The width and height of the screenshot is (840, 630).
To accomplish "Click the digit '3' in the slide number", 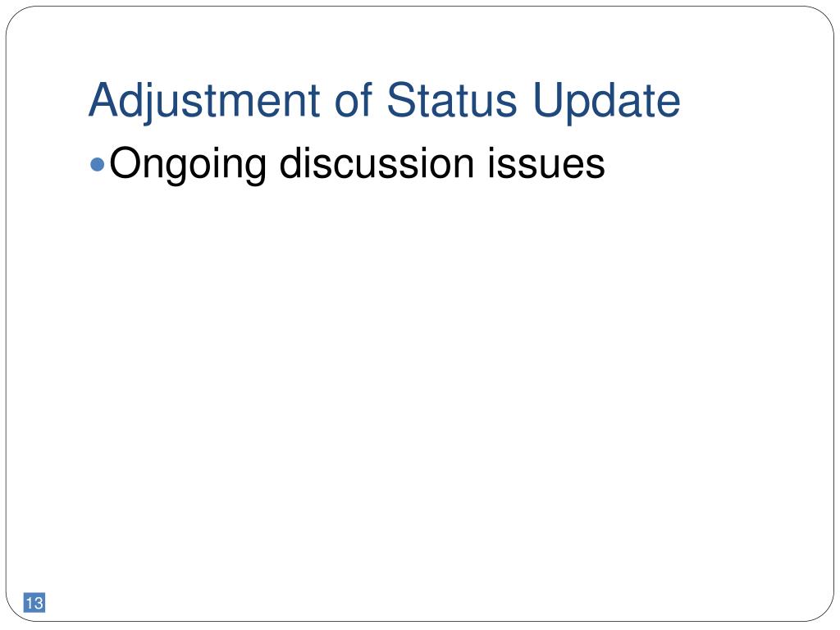I will [39, 603].
